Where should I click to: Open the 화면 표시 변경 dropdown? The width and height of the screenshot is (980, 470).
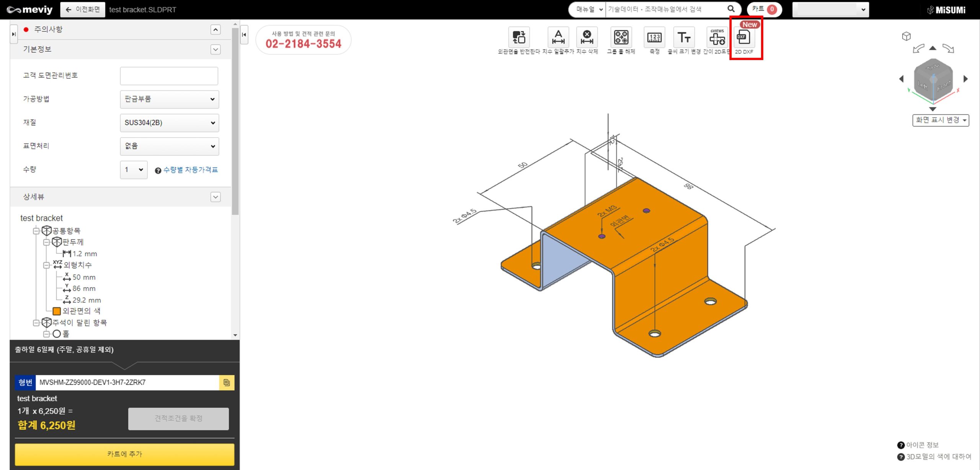pyautogui.click(x=940, y=120)
